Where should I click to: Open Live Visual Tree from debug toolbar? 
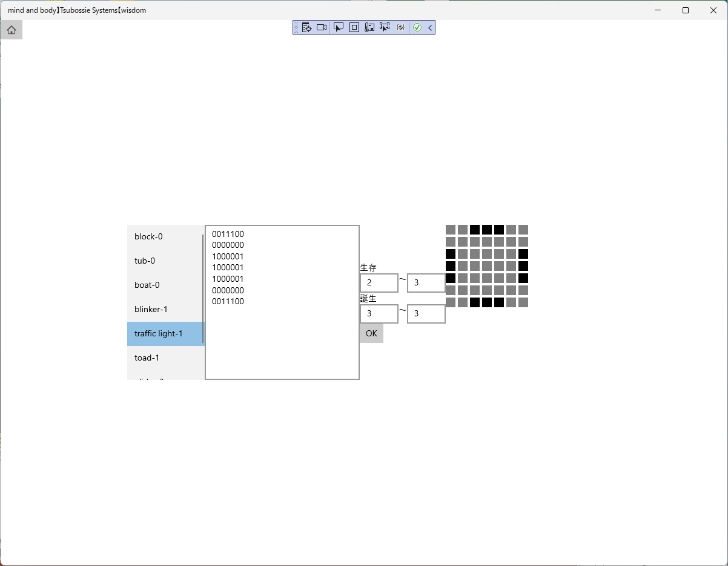[307, 27]
